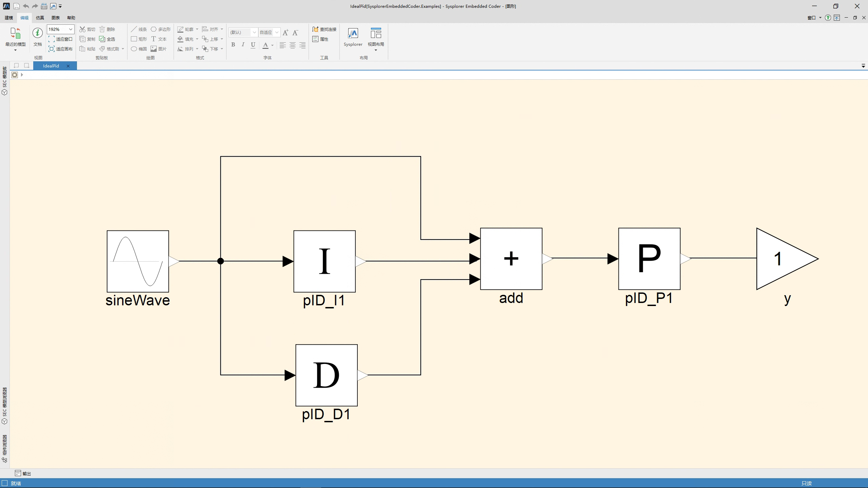Select the 矩形 rectangle drawing tool

click(139, 39)
